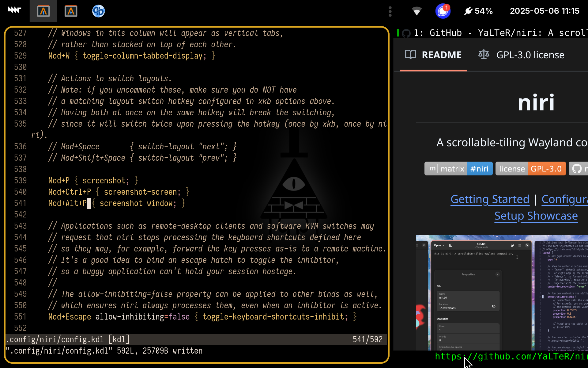Open the GPL-3.0 license tab

point(521,55)
